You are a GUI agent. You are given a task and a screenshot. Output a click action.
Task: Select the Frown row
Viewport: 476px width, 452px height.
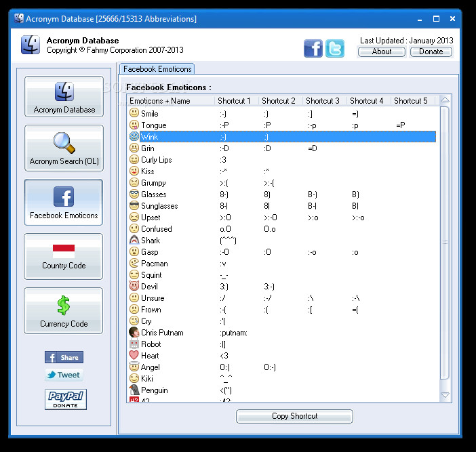pyautogui.click(x=282, y=310)
